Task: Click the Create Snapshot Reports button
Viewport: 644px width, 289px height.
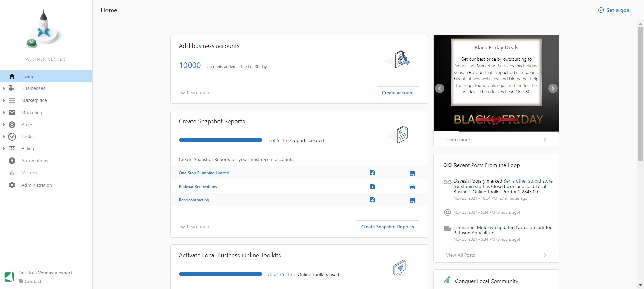Action: tap(387, 227)
